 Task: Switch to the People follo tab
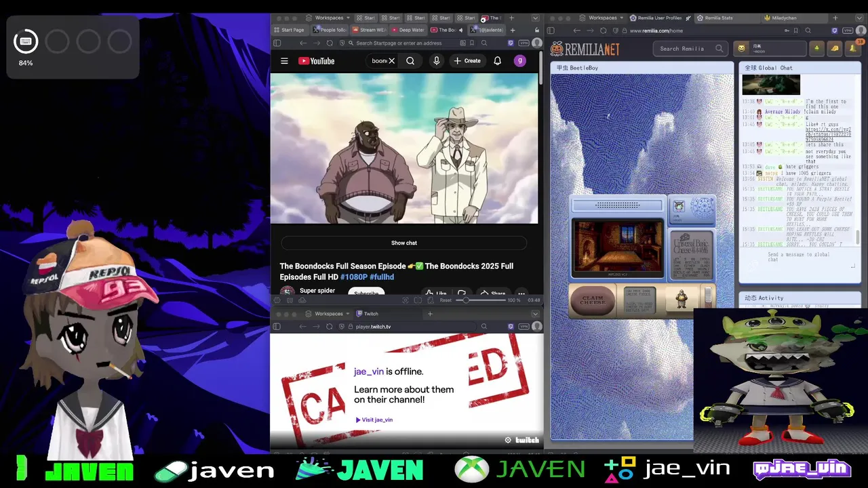pyautogui.click(x=330, y=30)
